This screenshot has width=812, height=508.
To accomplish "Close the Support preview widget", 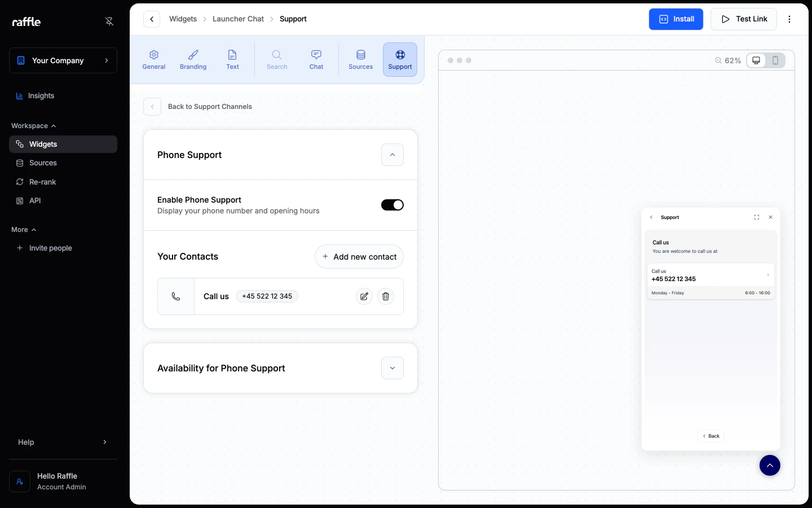I will coord(771,217).
